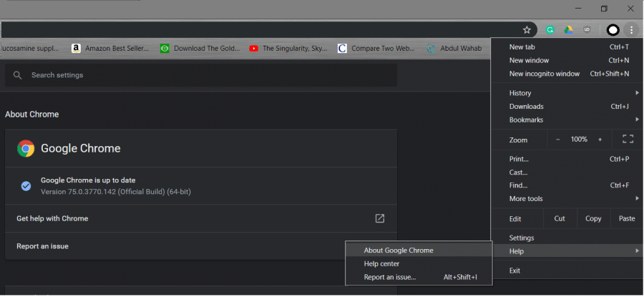This screenshot has height=297, width=644.
Task: Click the Copy button in Edit row
Action: pyautogui.click(x=593, y=219)
